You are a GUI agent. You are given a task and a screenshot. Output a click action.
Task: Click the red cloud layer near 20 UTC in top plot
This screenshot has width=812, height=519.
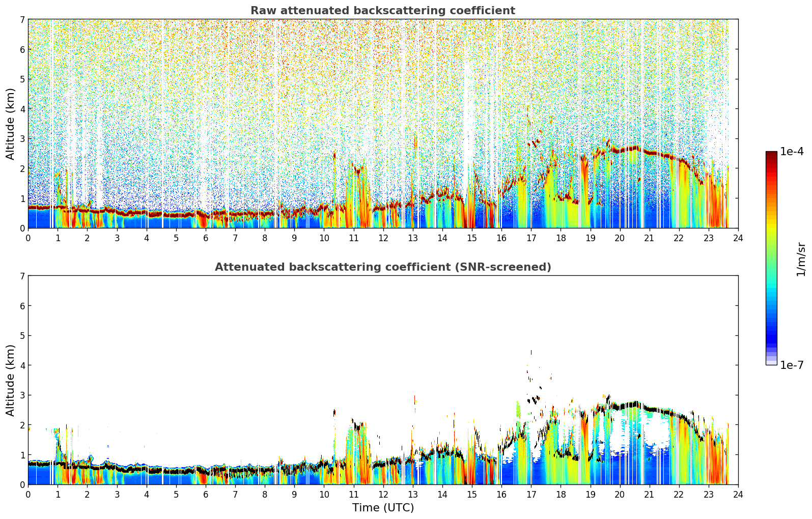coord(620,149)
